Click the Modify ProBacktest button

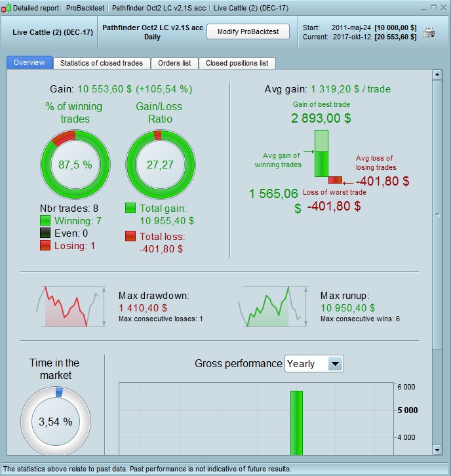248,31
